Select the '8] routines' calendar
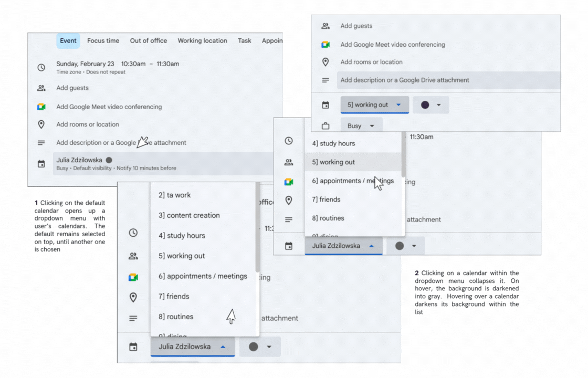 [x=329, y=218]
